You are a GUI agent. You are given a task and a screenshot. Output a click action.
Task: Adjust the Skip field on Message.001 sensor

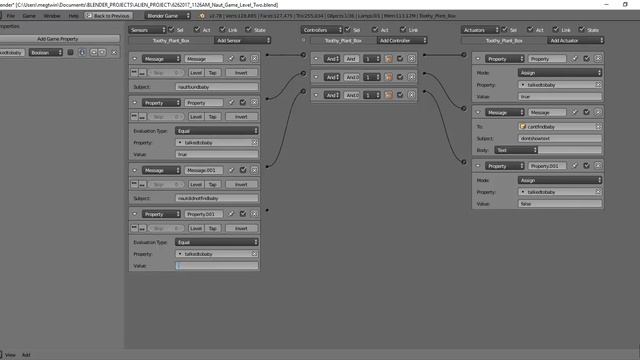pos(166,184)
